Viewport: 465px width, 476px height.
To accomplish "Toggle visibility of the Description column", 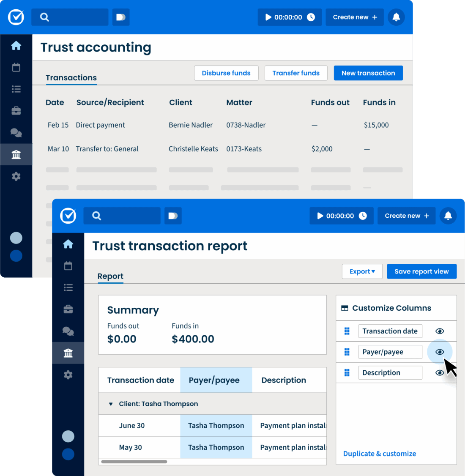I will coord(440,372).
